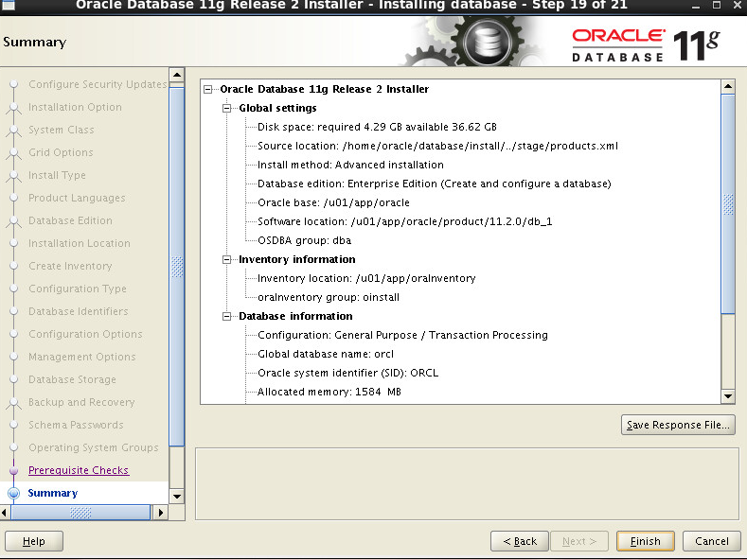The image size is (747, 560).
Task: Select Global database name: orcl row
Action: [x=326, y=354]
